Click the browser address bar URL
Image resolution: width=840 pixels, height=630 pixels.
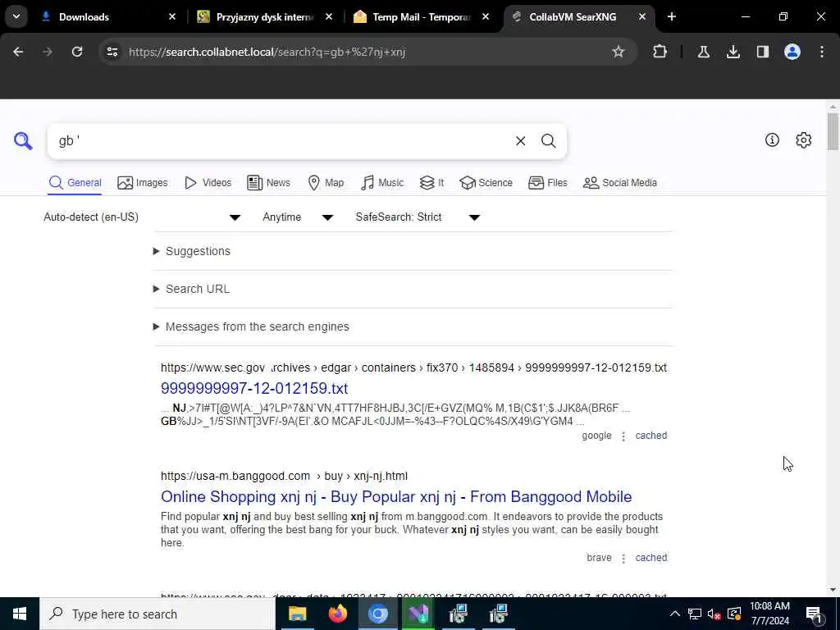(x=267, y=52)
